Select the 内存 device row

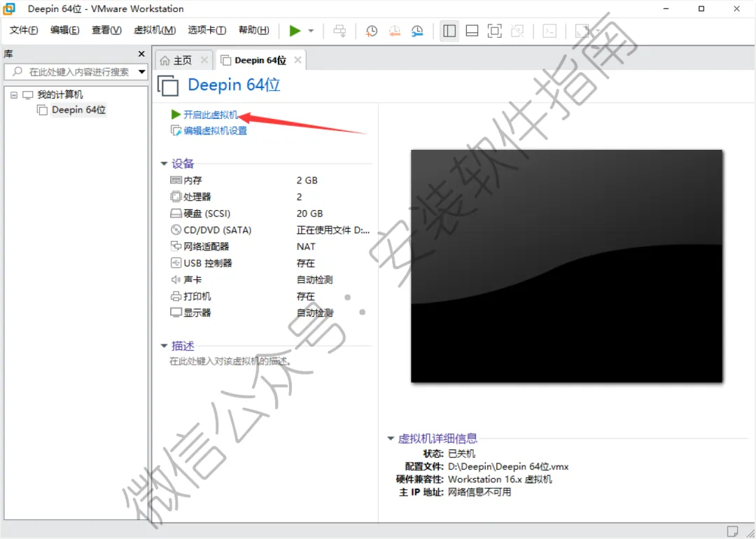(270, 181)
